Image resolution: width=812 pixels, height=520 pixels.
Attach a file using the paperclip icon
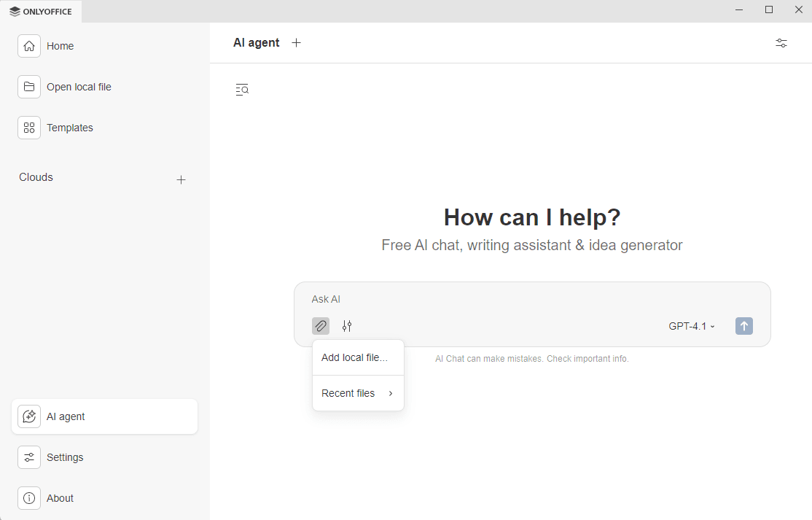(x=320, y=326)
